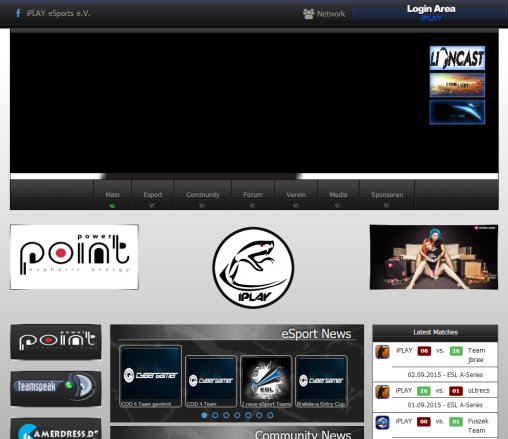Click the green indicator under Main
The image size is (508, 439).
(x=112, y=205)
